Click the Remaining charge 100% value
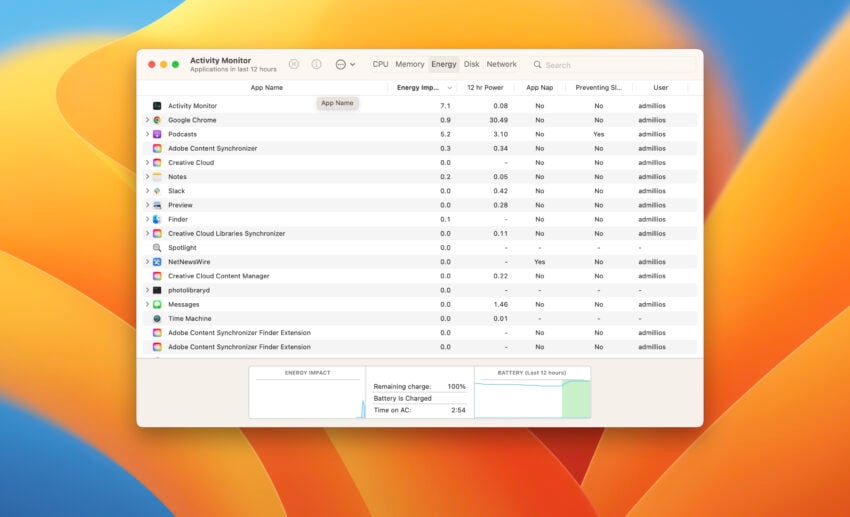The image size is (850, 517). coord(456,386)
